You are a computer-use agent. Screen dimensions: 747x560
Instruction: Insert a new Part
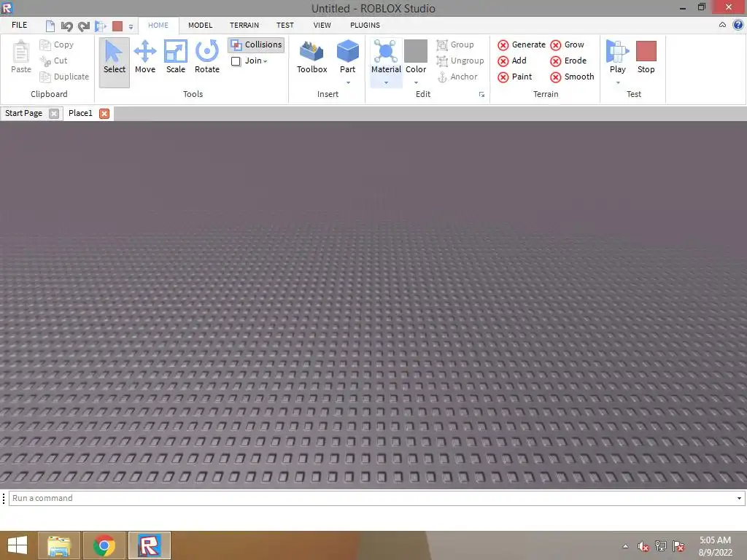pyautogui.click(x=347, y=52)
